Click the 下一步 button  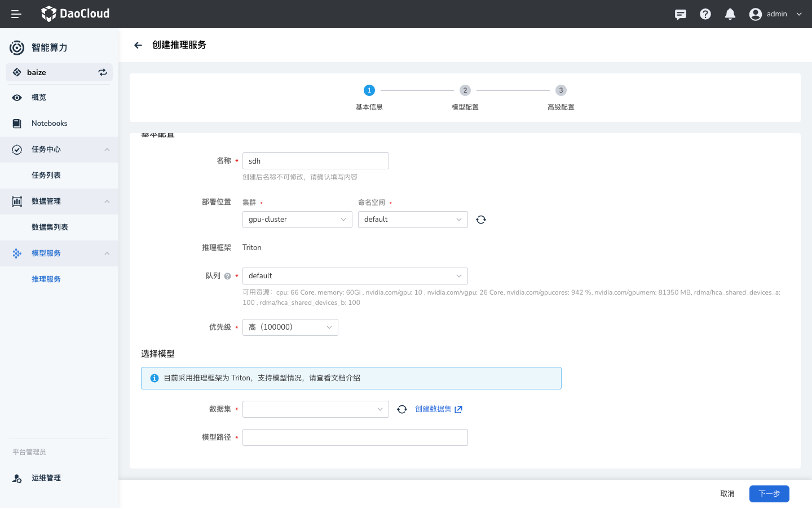point(769,494)
